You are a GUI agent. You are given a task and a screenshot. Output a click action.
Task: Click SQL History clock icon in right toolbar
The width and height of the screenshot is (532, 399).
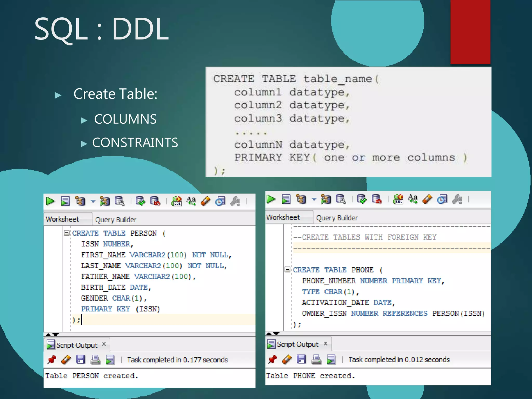pos(442,199)
